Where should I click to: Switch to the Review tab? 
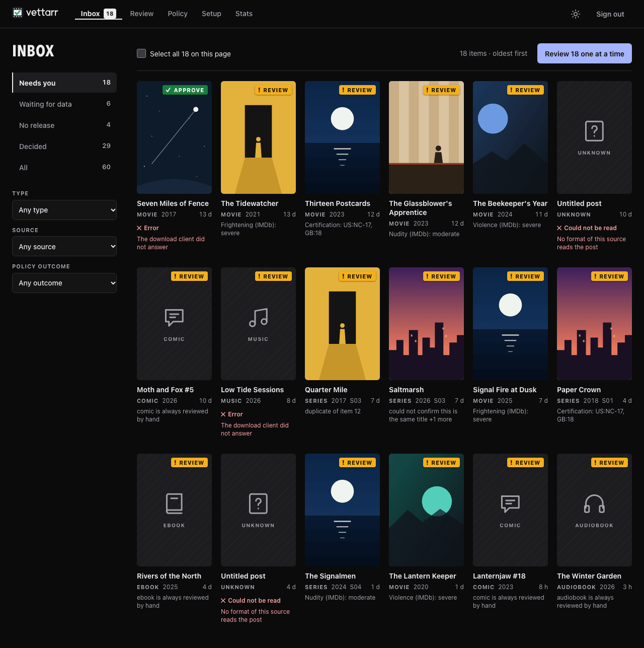[x=142, y=14]
